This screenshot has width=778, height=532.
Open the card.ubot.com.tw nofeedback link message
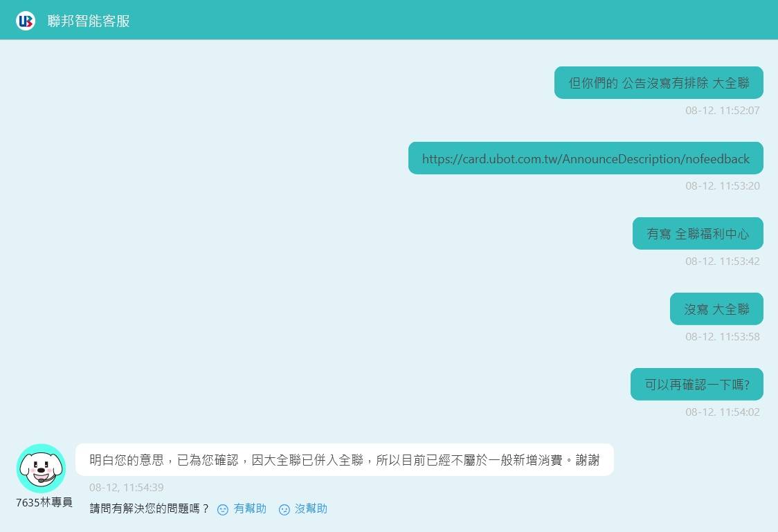click(x=586, y=158)
